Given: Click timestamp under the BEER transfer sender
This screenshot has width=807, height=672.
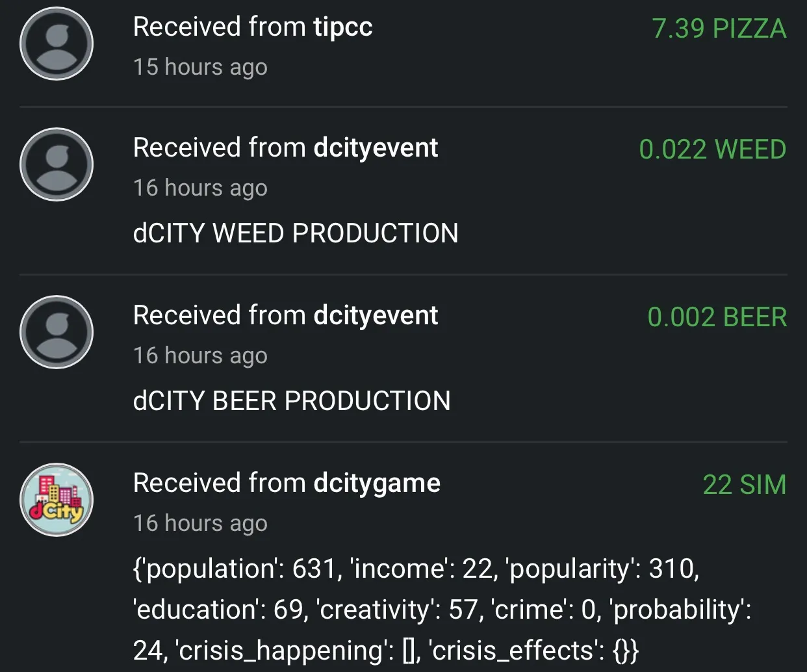Looking at the screenshot, I should (x=200, y=355).
